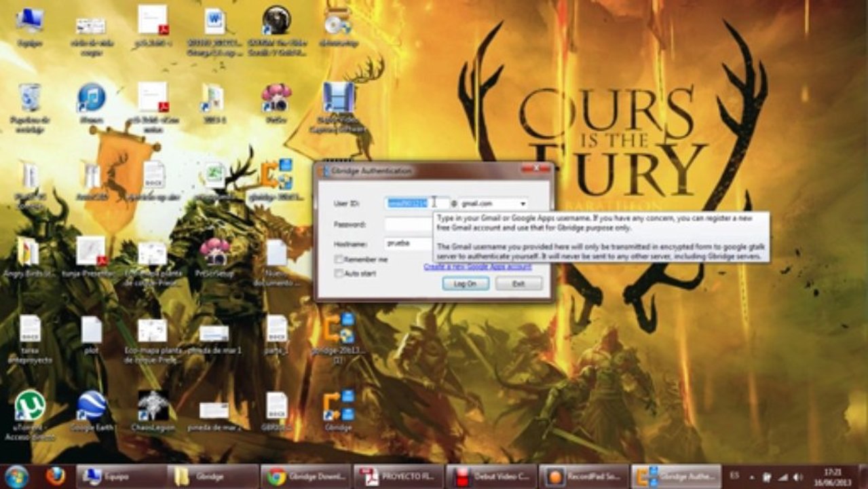This screenshot has width=868, height=489.
Task: Open the gbridge installer icon beside the dialog
Action: click(276, 181)
